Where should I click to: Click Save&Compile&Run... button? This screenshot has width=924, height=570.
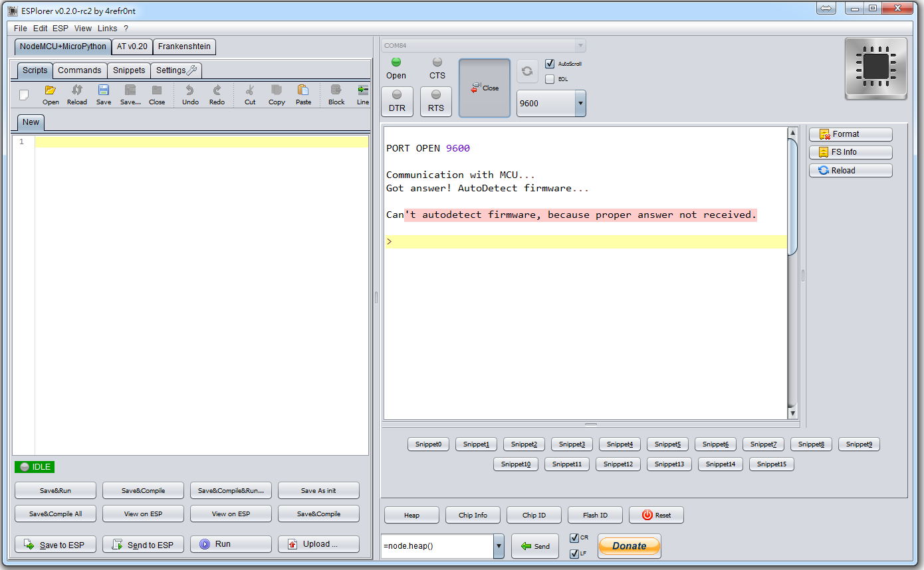[231, 491]
